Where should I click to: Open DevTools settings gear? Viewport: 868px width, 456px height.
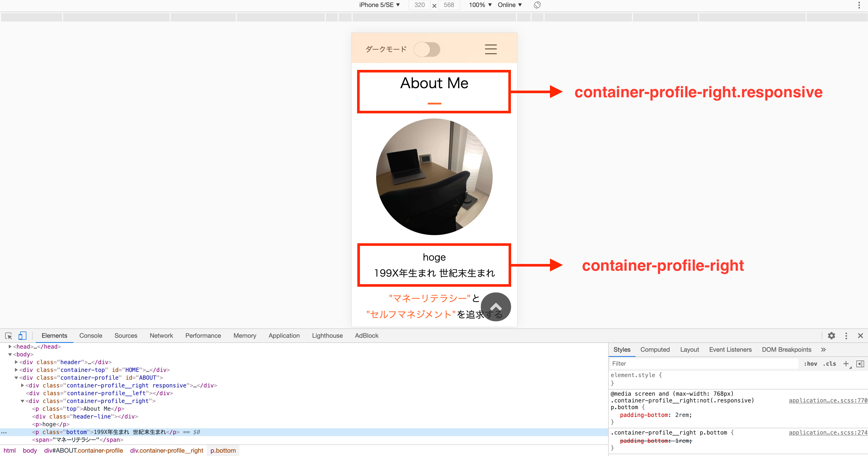(x=831, y=336)
